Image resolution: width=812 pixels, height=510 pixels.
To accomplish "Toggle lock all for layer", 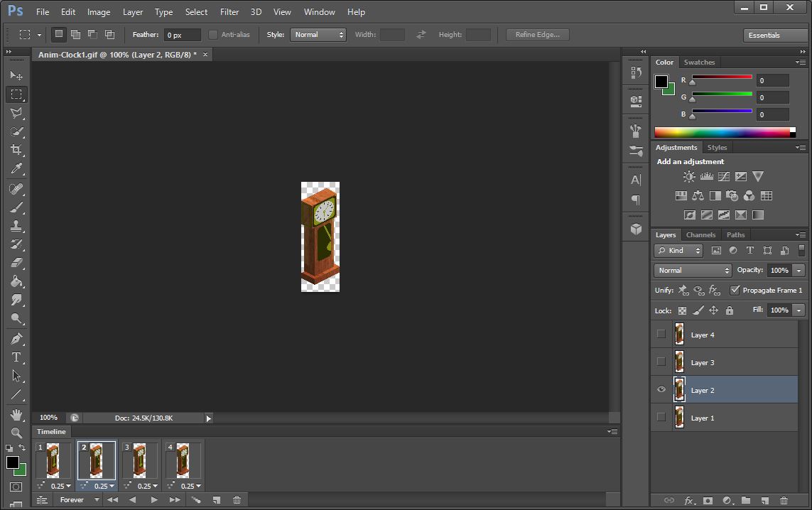I will [x=729, y=310].
